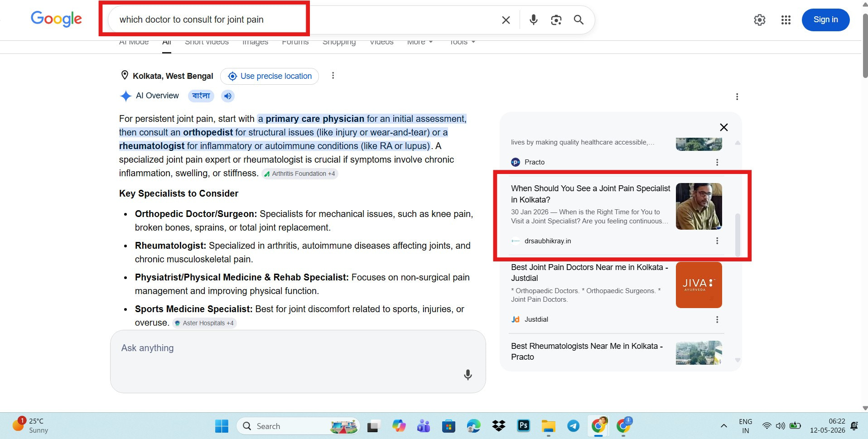Click into the search query field
This screenshot has width=868, height=439.
[x=304, y=19]
